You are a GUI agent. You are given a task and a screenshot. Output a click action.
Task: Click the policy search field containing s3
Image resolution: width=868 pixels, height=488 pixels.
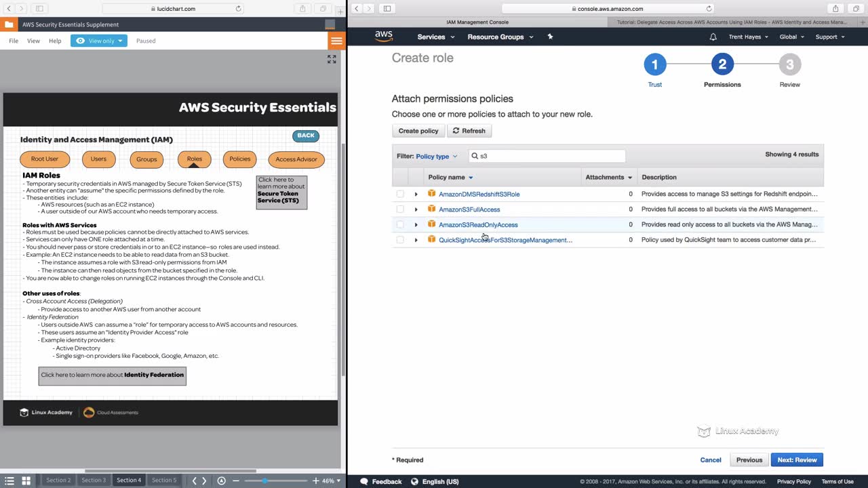[547, 156]
